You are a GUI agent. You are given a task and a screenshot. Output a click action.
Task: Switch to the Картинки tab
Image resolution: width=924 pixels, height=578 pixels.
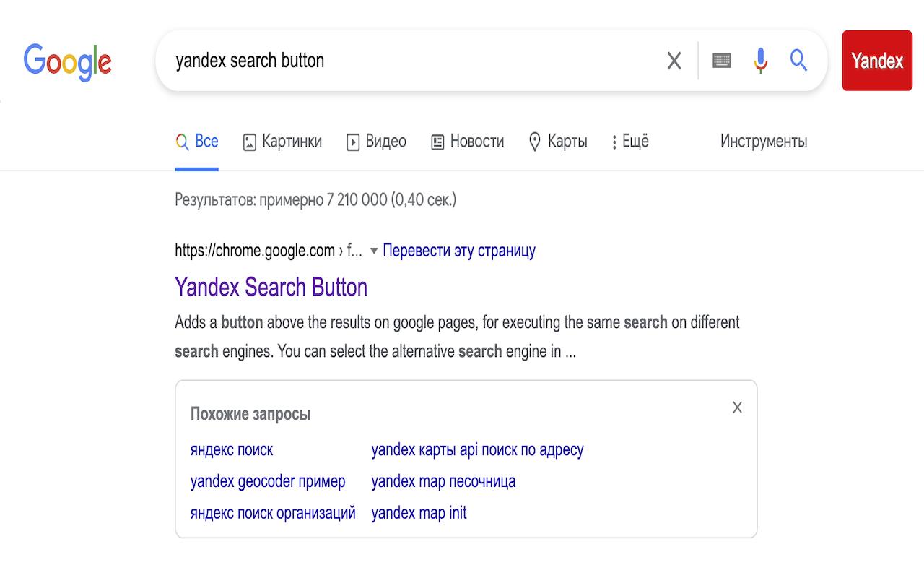point(282,142)
